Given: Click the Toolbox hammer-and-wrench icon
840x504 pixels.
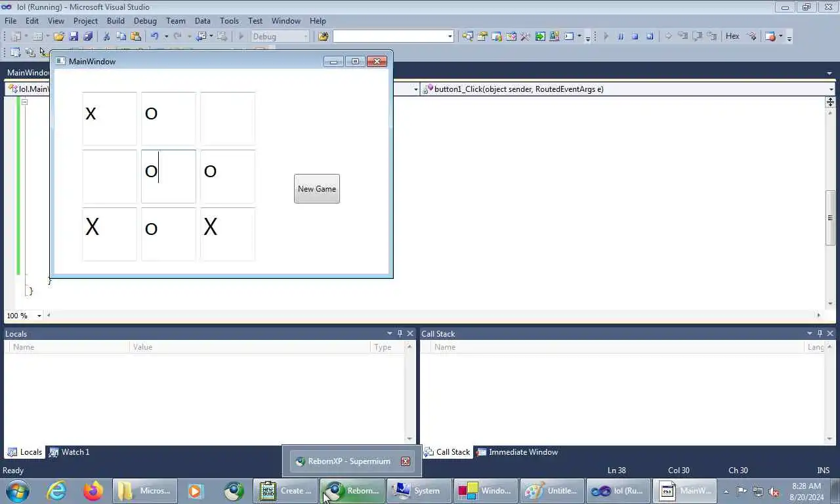Looking at the screenshot, I should point(525,37).
